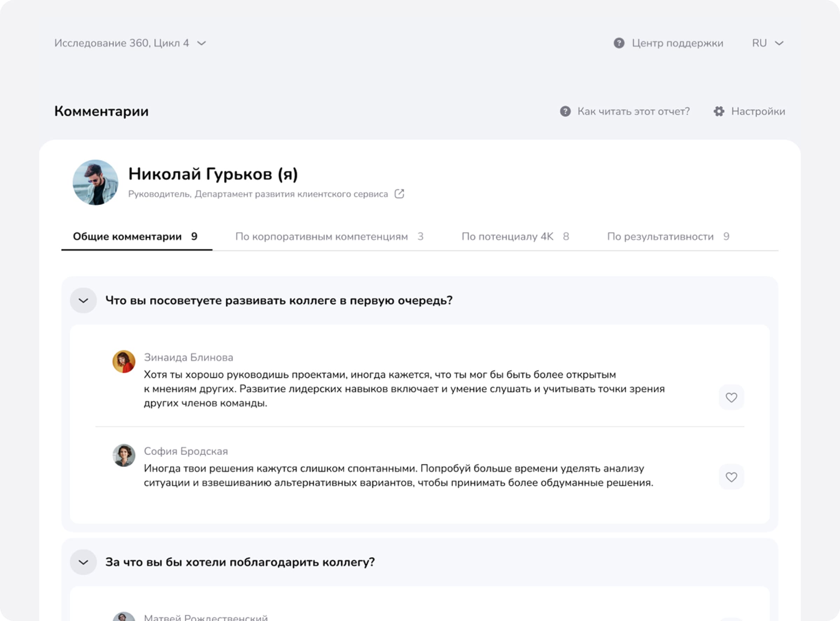This screenshot has height=621, width=840.
Task: Click the question icon beside Как читать этот отчет
Action: 565,111
